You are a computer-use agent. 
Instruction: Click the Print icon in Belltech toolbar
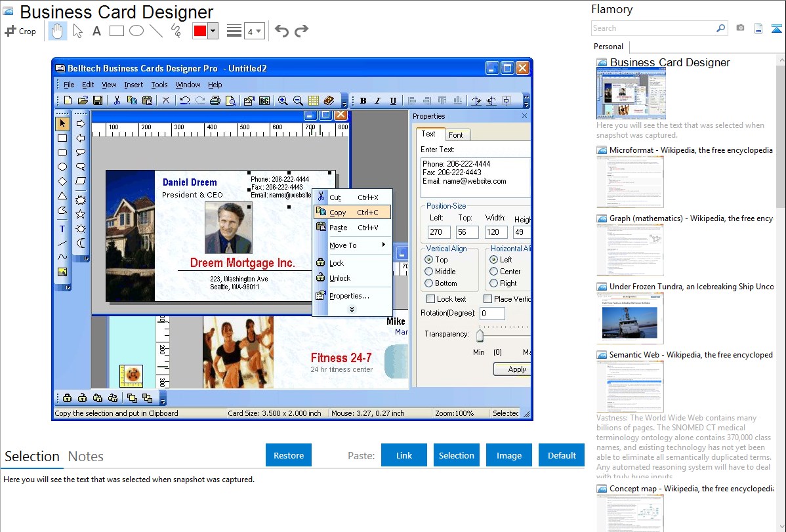coord(215,101)
